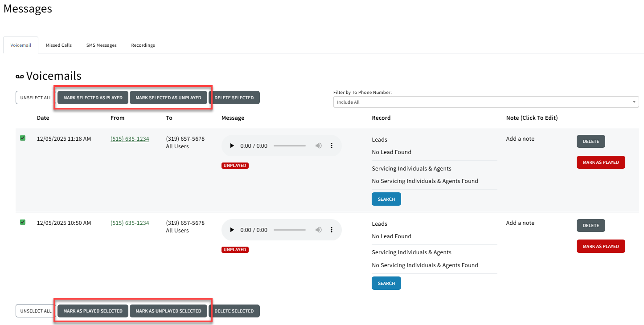Uncheck the 10:50 AM voicemail checkbox
Screen dimensions: 644x325
23,222
